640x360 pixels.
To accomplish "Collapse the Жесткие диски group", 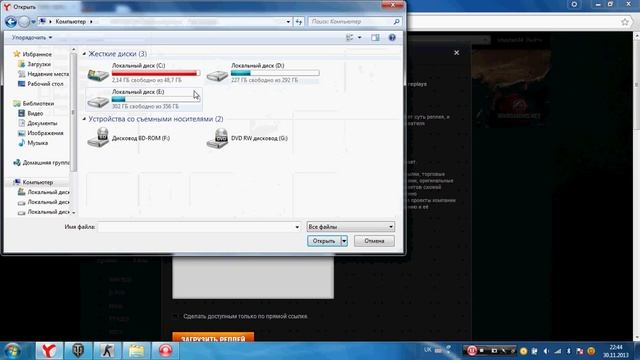I will click(x=84, y=54).
